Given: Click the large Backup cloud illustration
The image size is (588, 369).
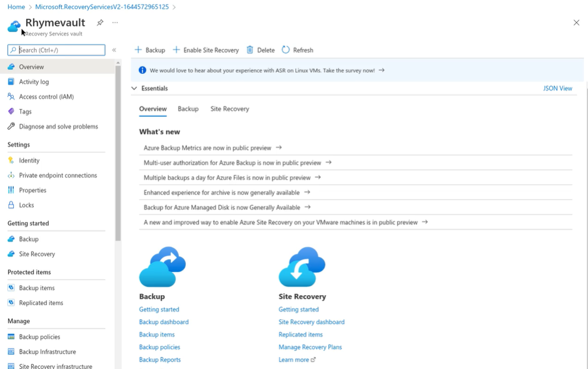Looking at the screenshot, I should point(162,267).
